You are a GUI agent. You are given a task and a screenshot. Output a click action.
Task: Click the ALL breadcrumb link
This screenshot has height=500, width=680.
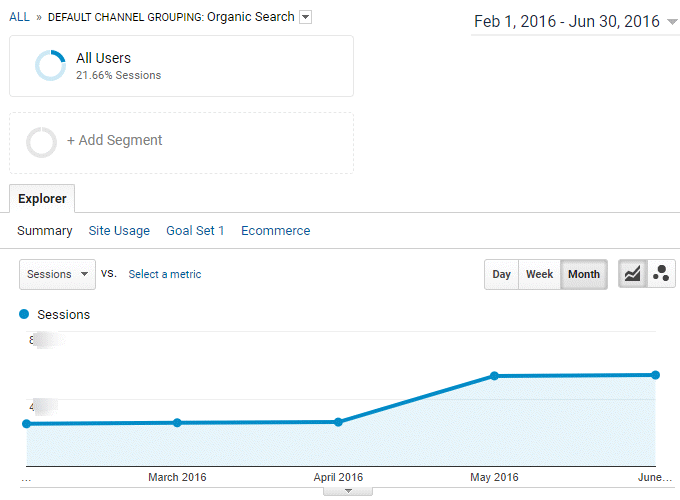(x=19, y=17)
